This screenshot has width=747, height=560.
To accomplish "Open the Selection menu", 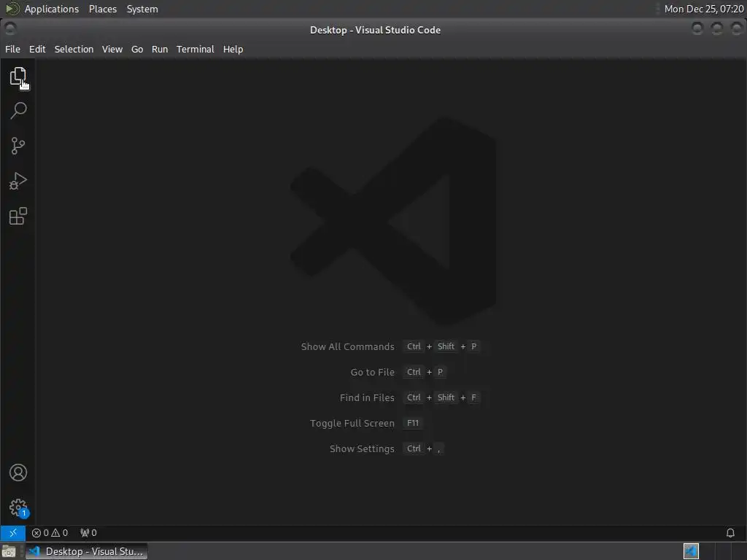I will (x=74, y=49).
